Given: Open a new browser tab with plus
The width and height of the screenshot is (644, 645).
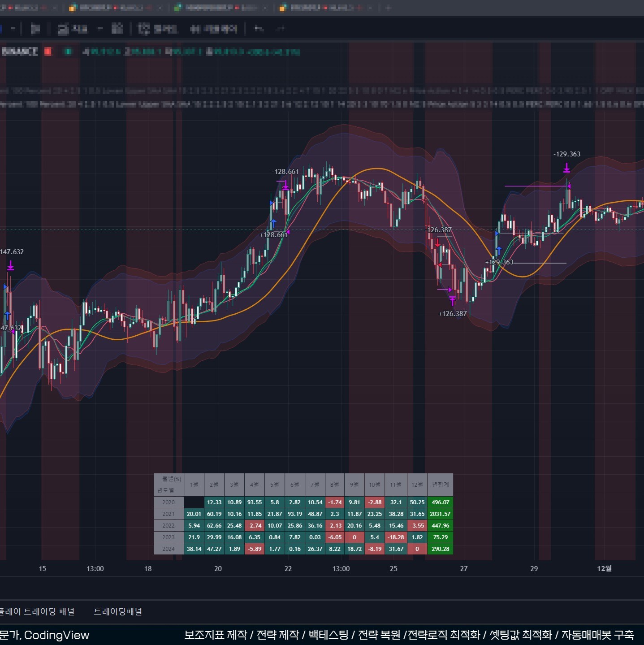Looking at the screenshot, I should [x=388, y=8].
